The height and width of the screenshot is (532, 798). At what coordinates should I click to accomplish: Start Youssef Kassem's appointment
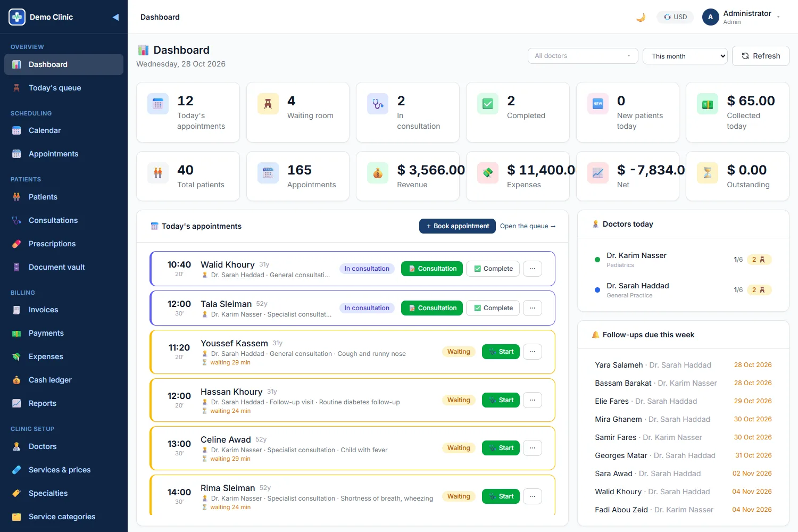pyautogui.click(x=501, y=352)
